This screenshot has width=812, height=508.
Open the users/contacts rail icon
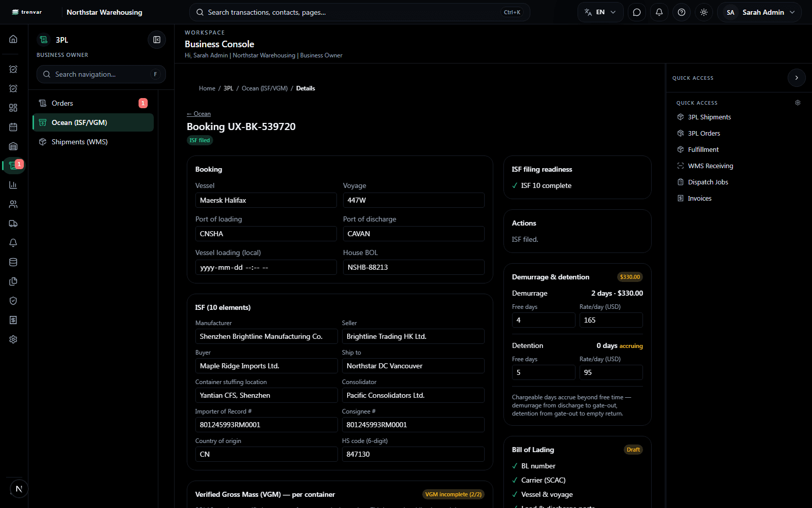(13, 204)
